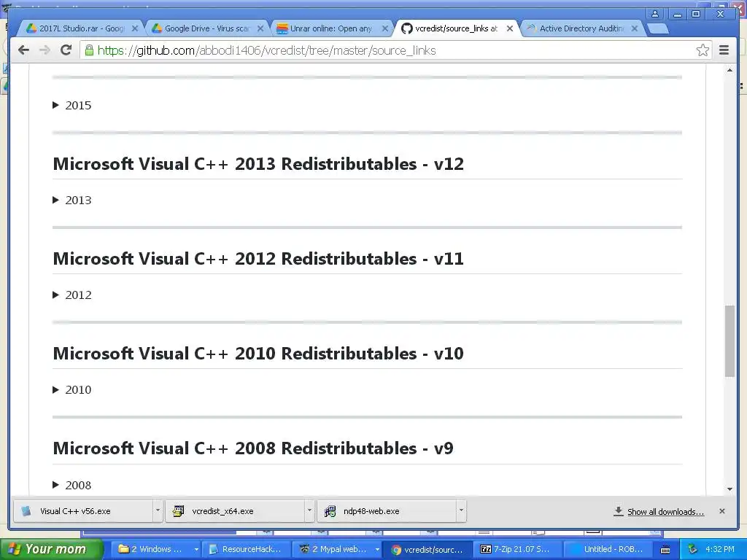The image size is (747, 560).
Task: Close the 2017L Studio.rar tab
Action: click(135, 28)
